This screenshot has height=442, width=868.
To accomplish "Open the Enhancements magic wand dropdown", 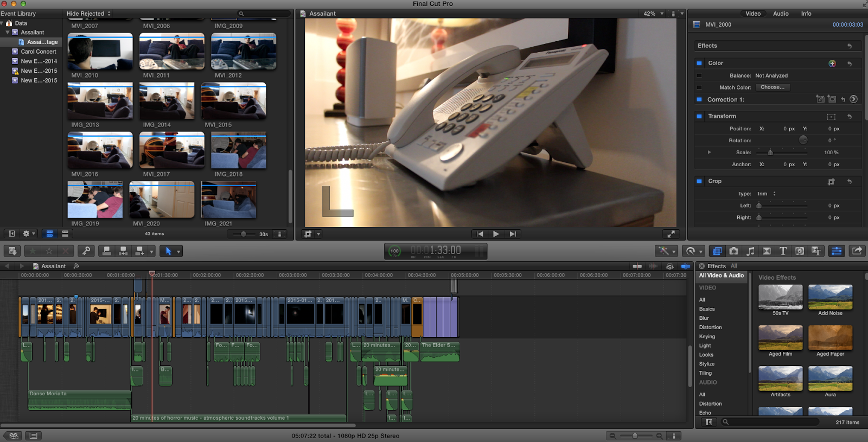I will point(666,251).
